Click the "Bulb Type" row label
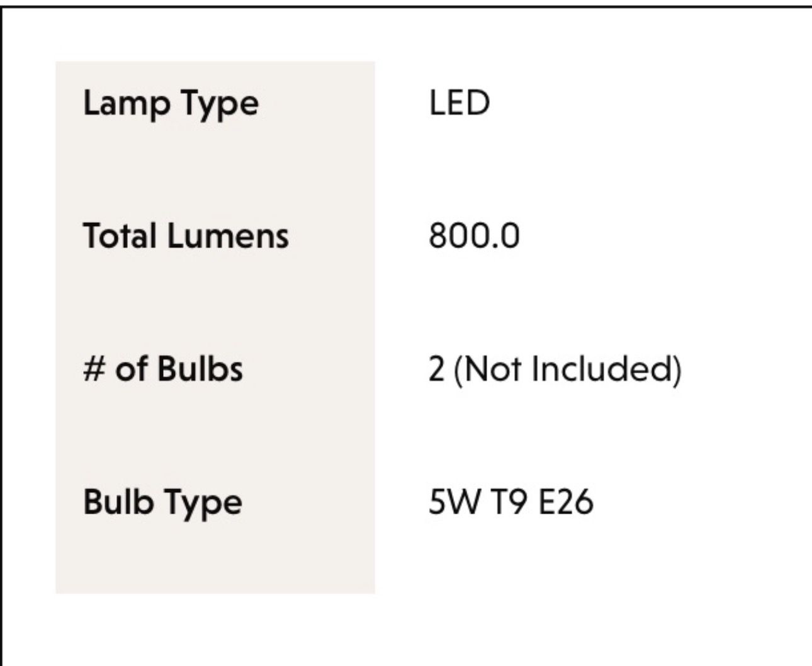 162,502
